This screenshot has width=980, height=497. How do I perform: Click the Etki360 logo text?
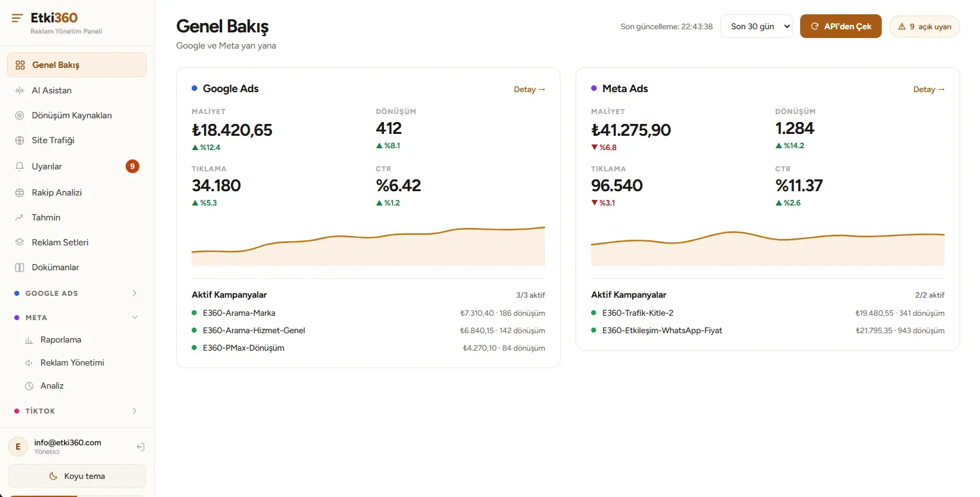(x=54, y=18)
